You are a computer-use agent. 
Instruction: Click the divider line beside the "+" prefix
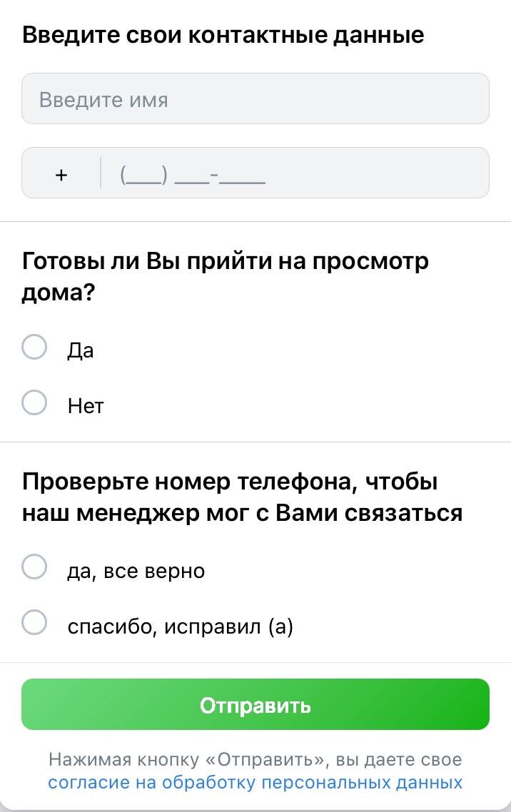pyautogui.click(x=101, y=173)
